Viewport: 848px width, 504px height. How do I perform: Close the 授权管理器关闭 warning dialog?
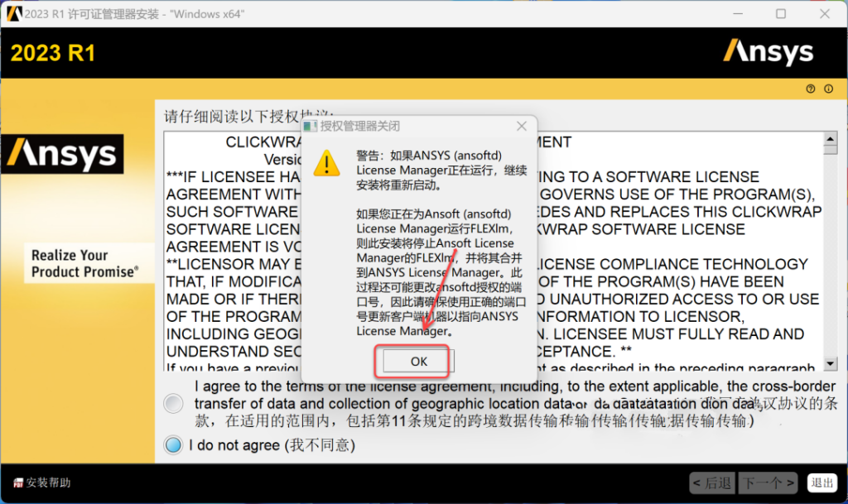pos(522,126)
